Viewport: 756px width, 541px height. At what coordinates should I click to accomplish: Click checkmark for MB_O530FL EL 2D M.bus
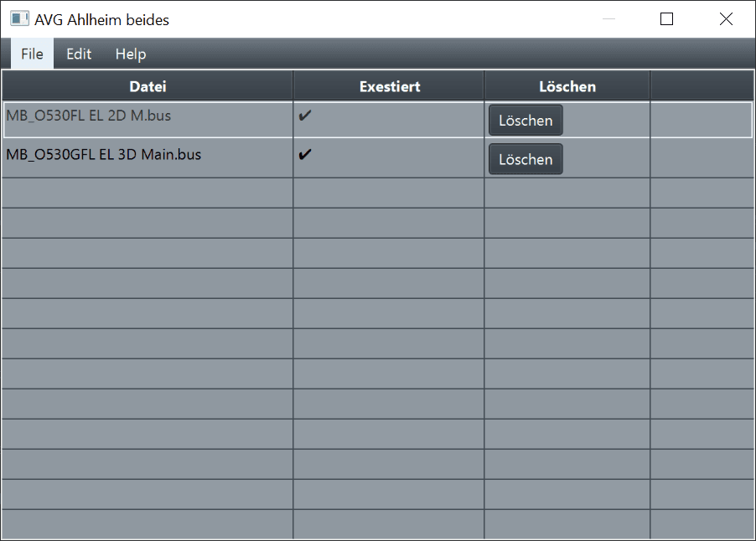[305, 116]
